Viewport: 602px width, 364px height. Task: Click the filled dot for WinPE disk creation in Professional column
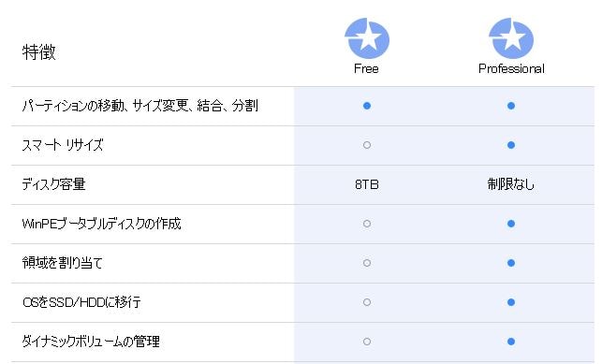click(511, 224)
